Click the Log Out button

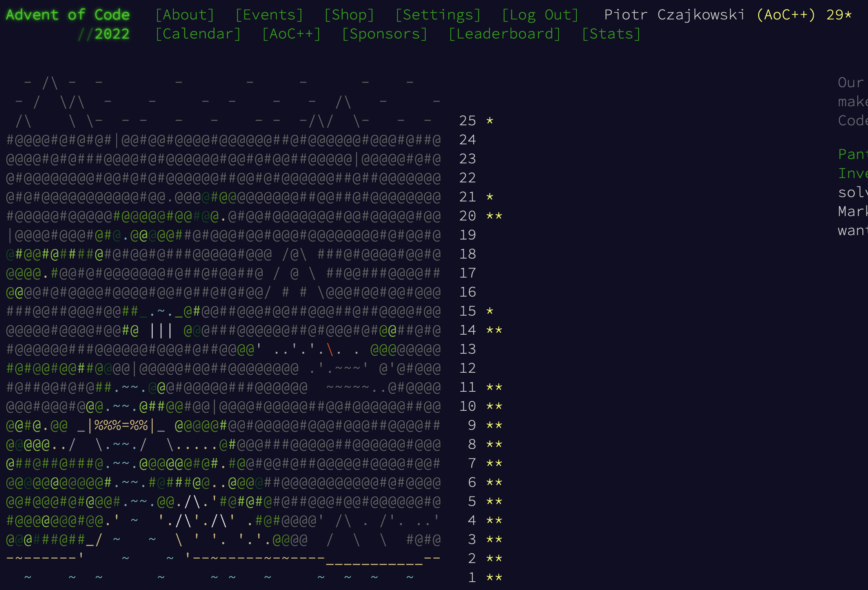(540, 15)
